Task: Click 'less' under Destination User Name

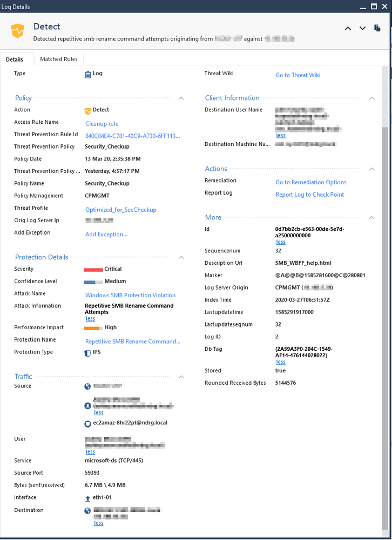Action: coord(281,135)
